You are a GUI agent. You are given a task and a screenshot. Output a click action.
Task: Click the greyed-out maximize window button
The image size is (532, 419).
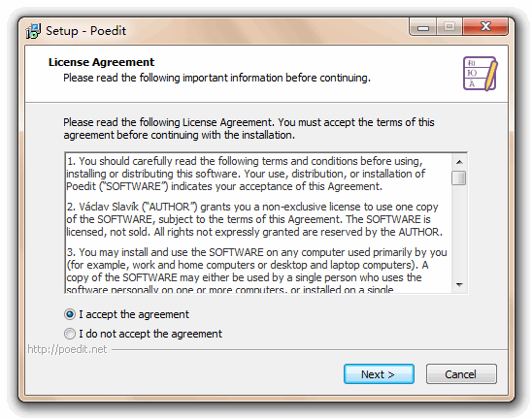pos(449,26)
